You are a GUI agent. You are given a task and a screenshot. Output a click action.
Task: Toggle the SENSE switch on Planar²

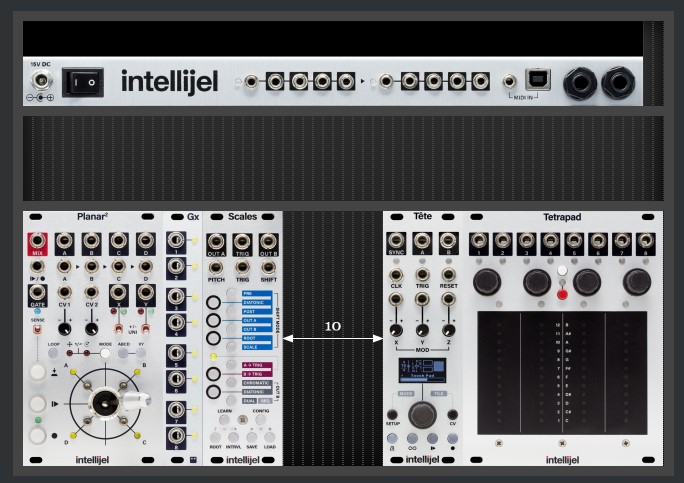tap(38, 329)
